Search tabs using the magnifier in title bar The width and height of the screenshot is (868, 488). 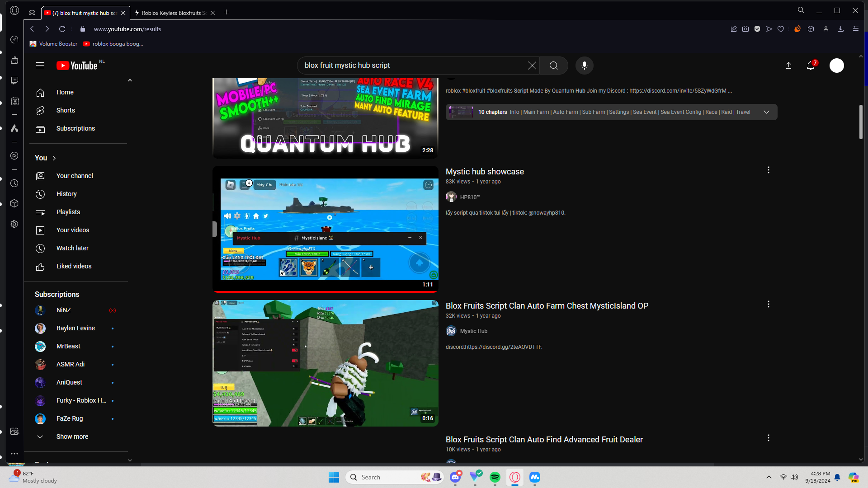(x=801, y=10)
